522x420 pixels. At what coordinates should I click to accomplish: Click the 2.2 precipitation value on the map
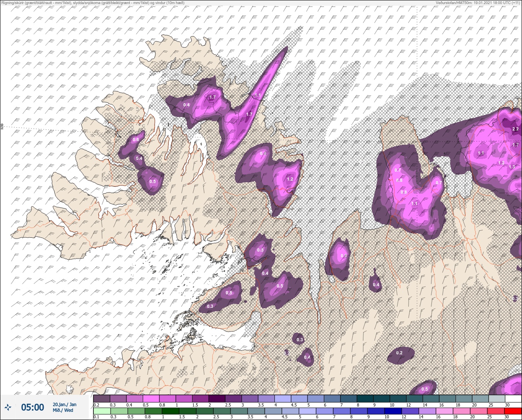tap(515, 129)
